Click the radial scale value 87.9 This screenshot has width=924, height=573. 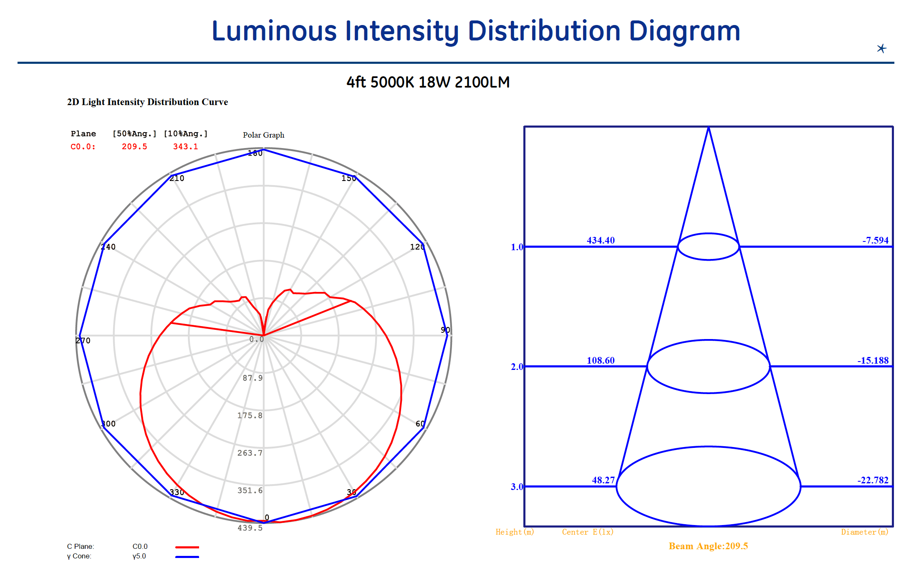click(252, 378)
